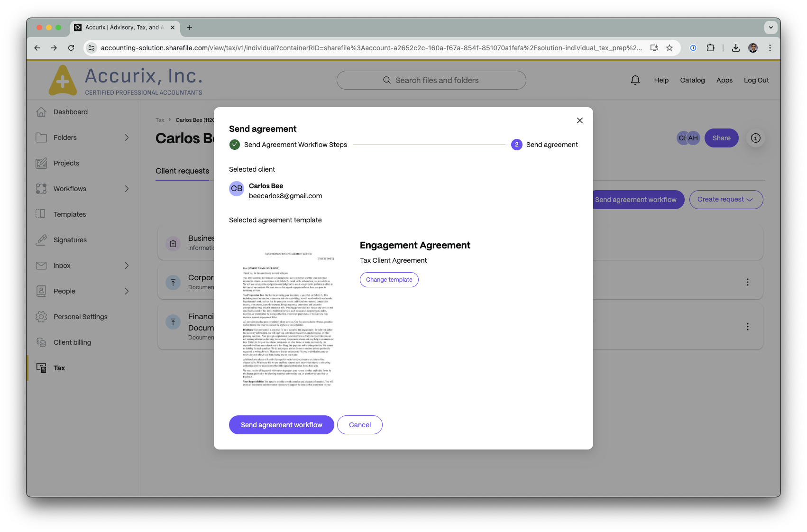Open the Help menu
Image resolution: width=807 pixels, height=532 pixels.
pyautogui.click(x=661, y=80)
